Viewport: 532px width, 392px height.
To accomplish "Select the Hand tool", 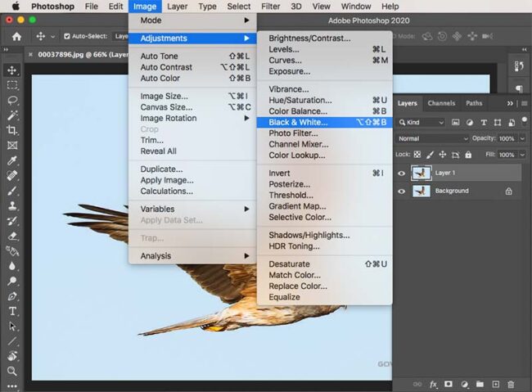I will pos(12,356).
